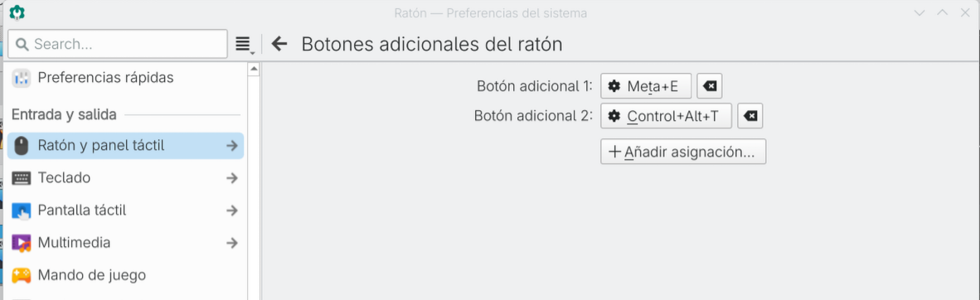Change the Meta+E shortcut button

tap(646, 86)
